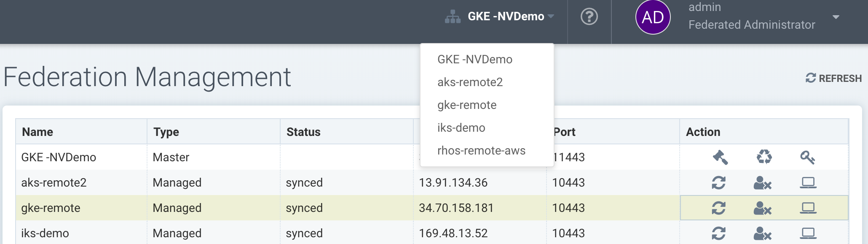Viewport: 868px width, 244px height.
Task: Expand the admin user menu arrow
Action: tap(836, 17)
